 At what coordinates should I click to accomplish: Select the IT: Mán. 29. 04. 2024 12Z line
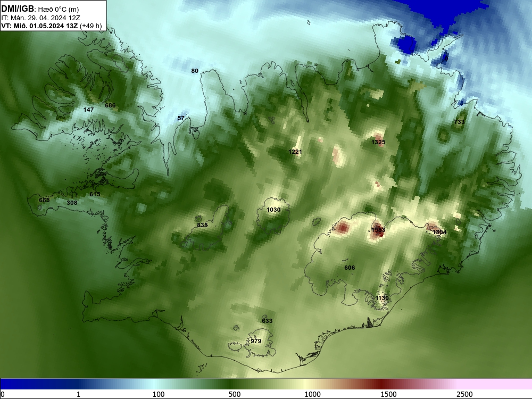coord(41,18)
